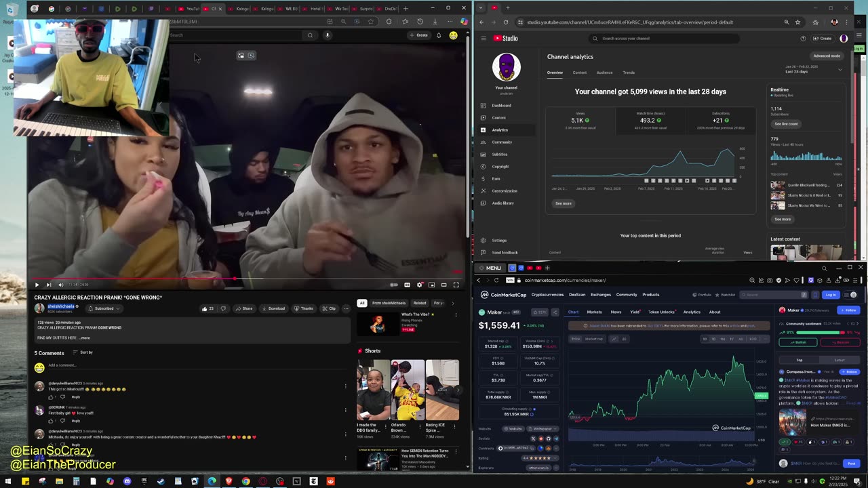
Task: Open Studio hamburger menu
Action: click(484, 39)
